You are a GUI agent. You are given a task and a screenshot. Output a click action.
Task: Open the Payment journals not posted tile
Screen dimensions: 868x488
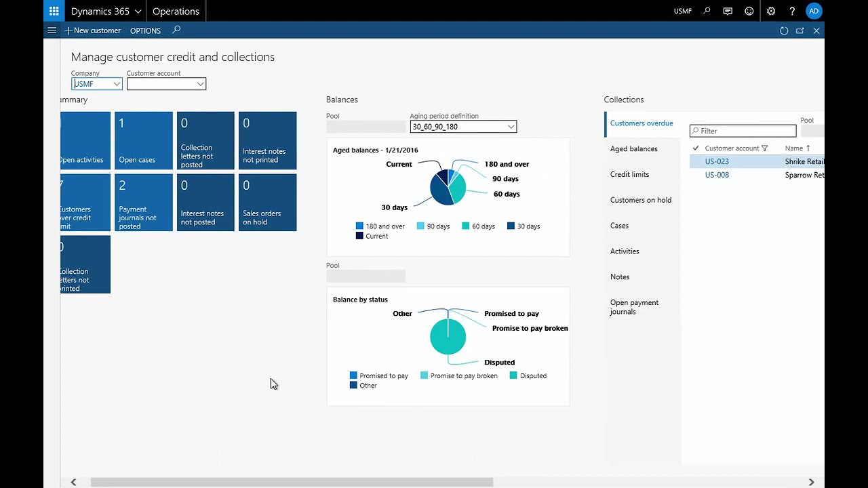click(144, 203)
